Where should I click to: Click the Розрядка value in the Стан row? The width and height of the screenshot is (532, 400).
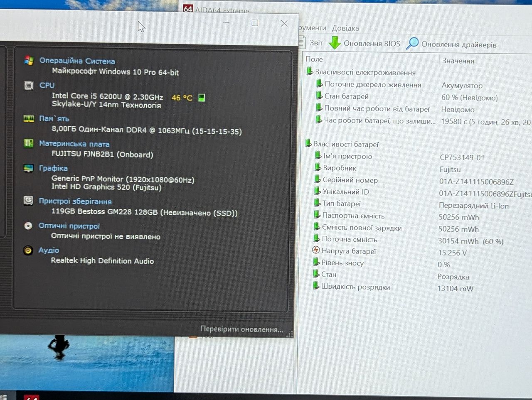tap(453, 277)
